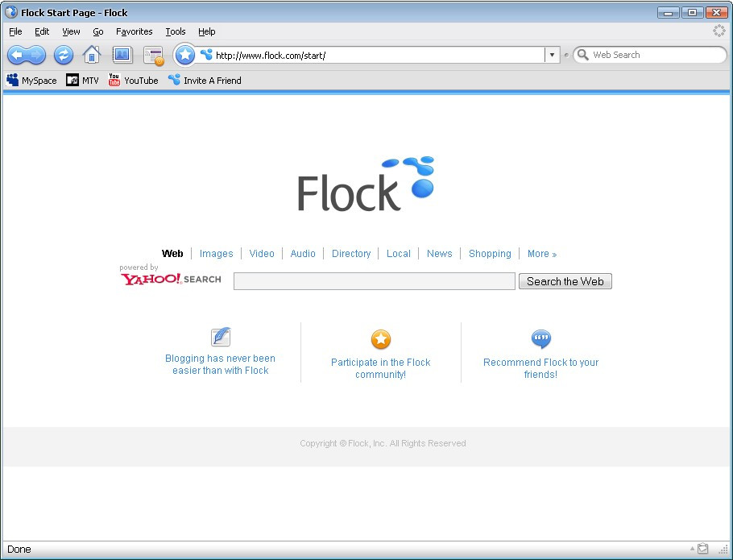Viewport: 733px width, 560px height.
Task: Click the 'Done' status bar text
Action: [19, 550]
